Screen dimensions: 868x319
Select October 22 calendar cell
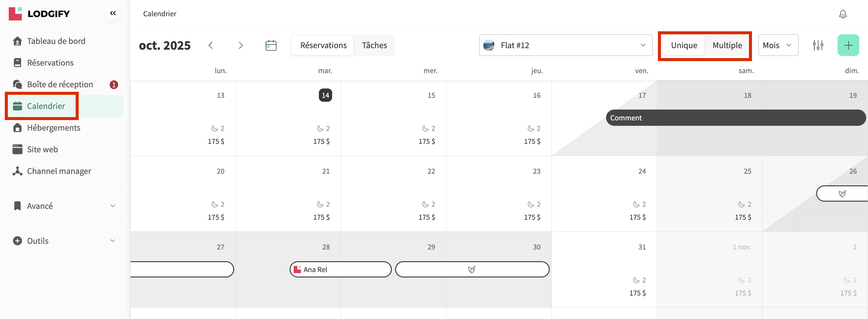tap(393, 194)
